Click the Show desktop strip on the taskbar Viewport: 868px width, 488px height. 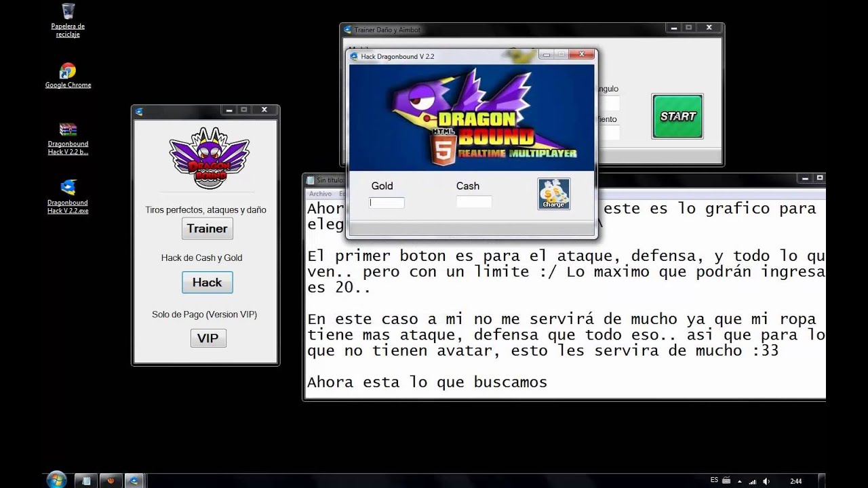click(822, 481)
